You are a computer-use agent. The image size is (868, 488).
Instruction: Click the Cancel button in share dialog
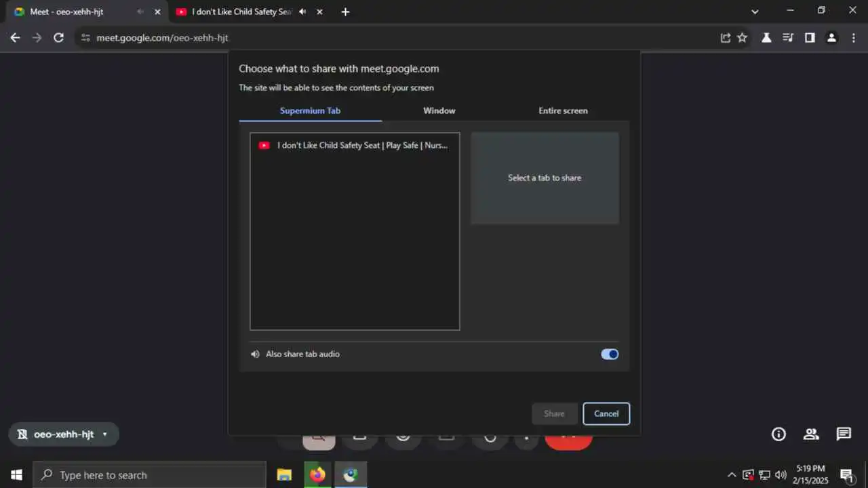606,413
